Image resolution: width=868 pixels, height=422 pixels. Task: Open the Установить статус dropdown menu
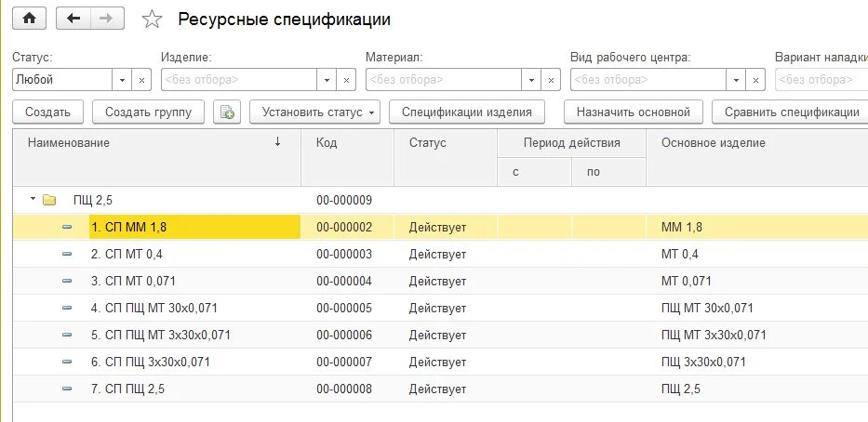point(315,112)
